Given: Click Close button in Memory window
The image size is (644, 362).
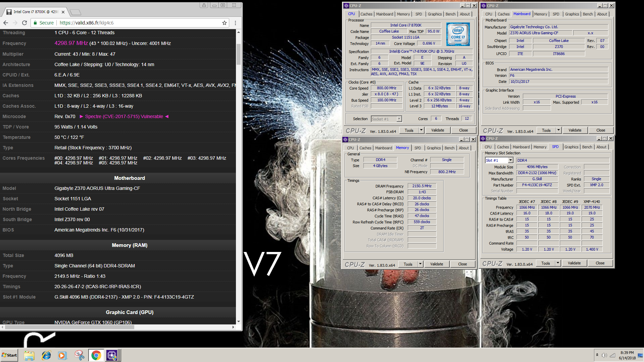Looking at the screenshot, I should (x=462, y=264).
